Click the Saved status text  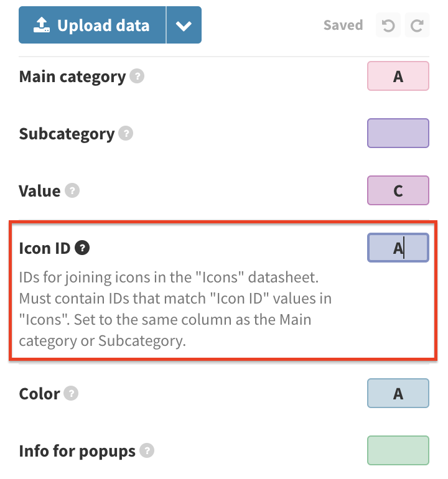coord(343,25)
